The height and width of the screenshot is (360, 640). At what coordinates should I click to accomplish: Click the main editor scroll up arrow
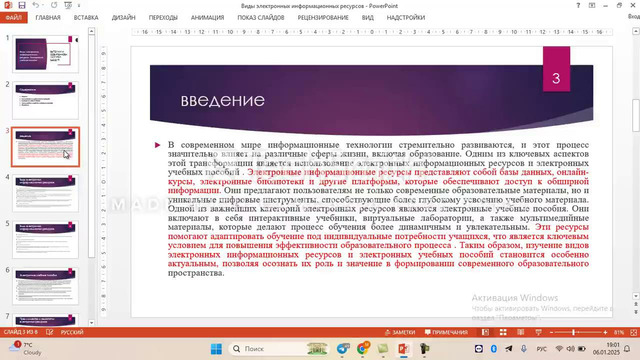click(636, 31)
